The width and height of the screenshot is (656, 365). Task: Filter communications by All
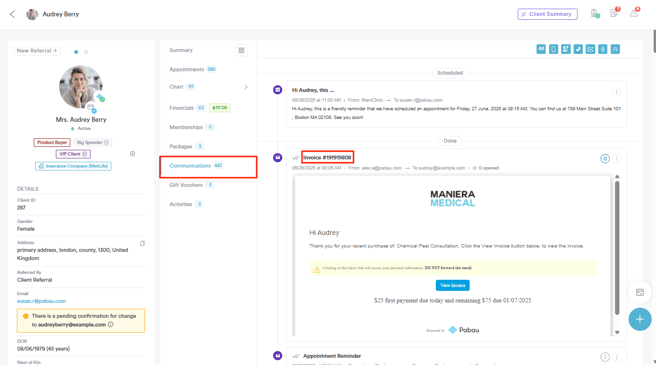coord(541,49)
